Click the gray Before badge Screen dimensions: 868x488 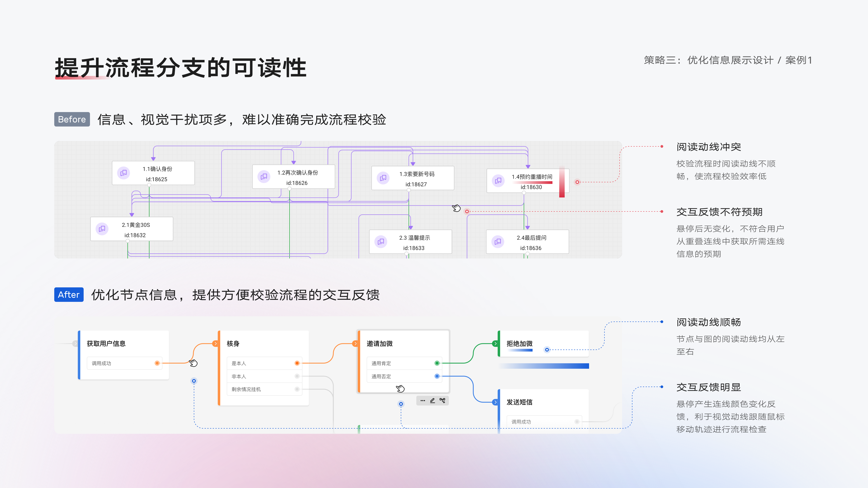[x=72, y=119]
